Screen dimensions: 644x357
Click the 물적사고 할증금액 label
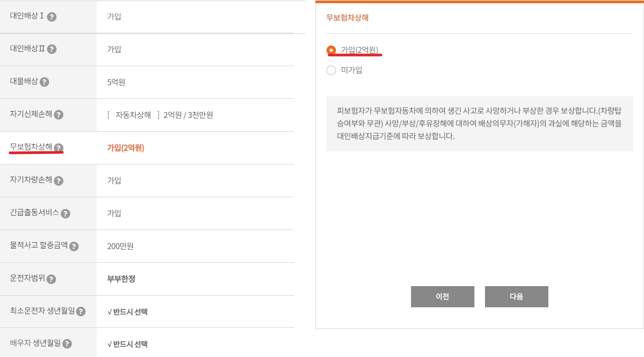[39, 245]
